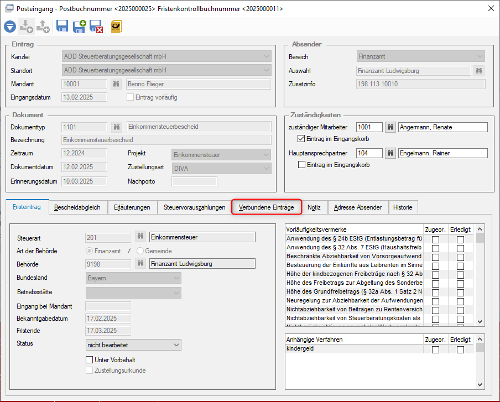
Task: Close the Posteingang window
Action: (491, 8)
